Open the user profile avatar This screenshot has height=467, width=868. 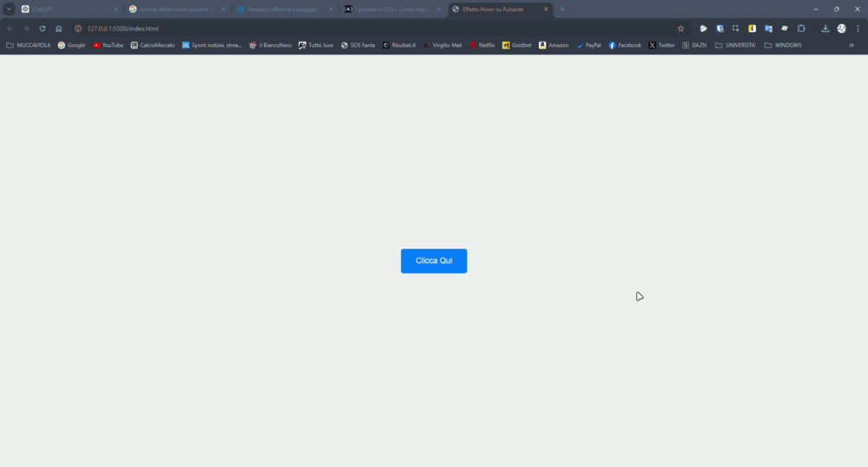coord(841,29)
